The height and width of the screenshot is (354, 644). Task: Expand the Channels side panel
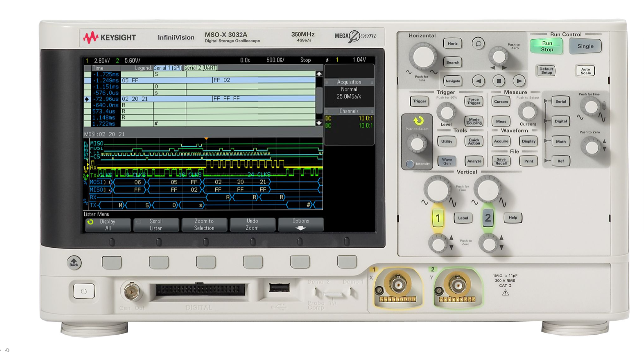click(x=349, y=111)
